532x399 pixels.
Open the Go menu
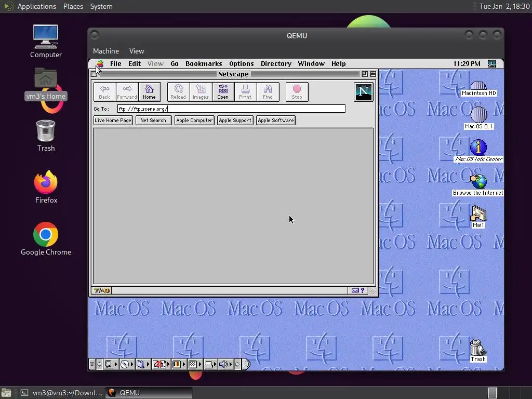coord(175,64)
